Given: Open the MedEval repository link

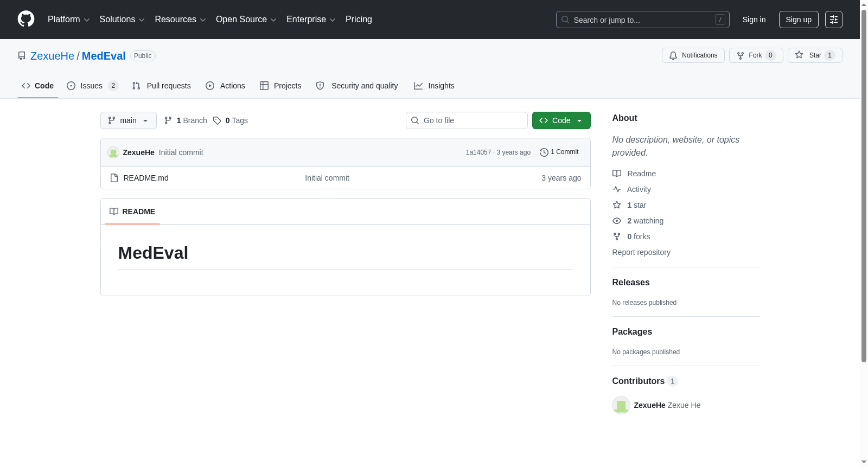Looking at the screenshot, I should point(104,56).
